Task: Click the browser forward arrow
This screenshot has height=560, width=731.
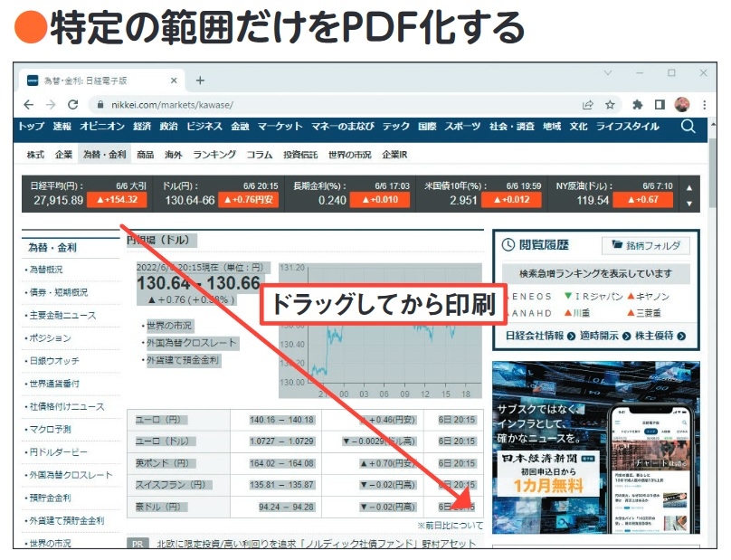Action: pyautogui.click(x=51, y=105)
